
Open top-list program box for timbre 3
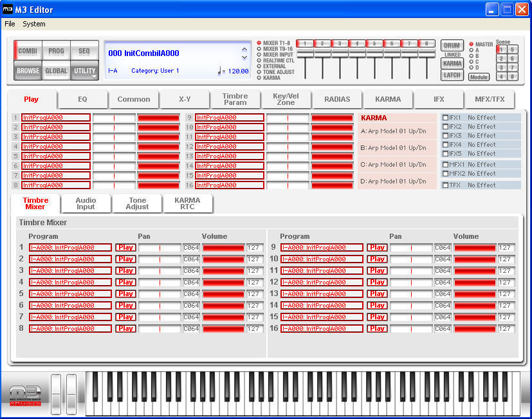click(x=56, y=137)
